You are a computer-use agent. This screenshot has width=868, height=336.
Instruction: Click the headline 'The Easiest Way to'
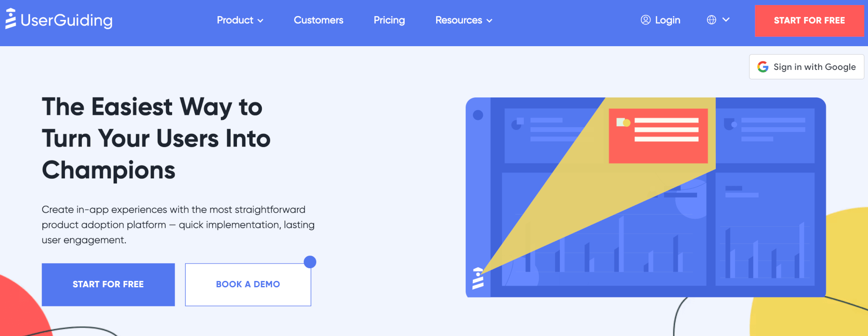click(x=152, y=106)
